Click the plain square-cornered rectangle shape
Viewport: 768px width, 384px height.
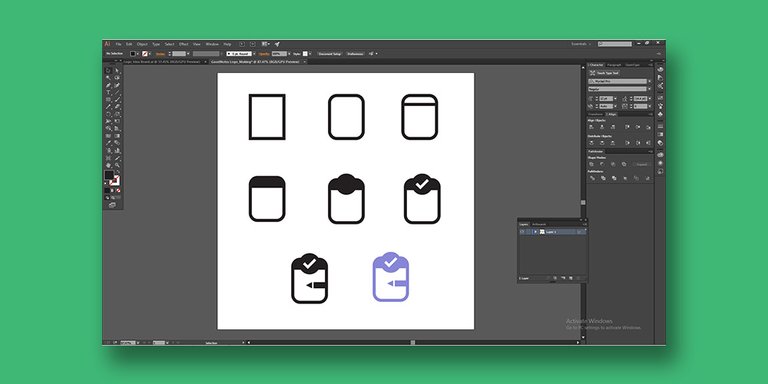267,117
